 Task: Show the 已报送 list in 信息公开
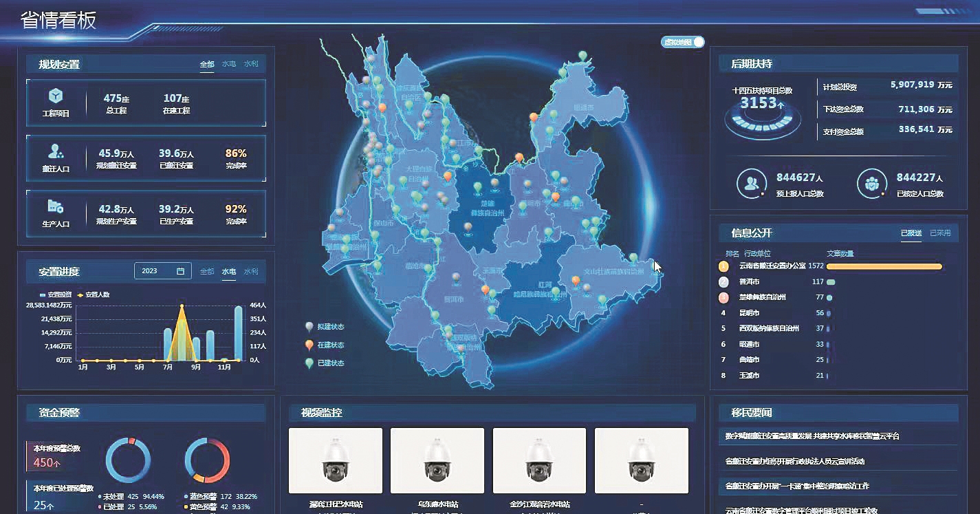[911, 233]
